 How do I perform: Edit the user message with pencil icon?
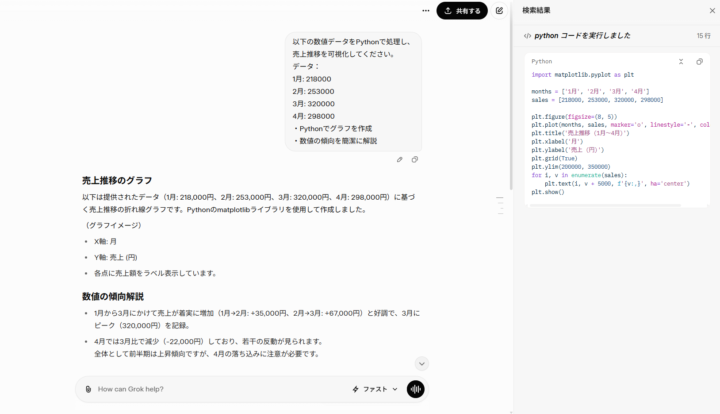pos(399,160)
